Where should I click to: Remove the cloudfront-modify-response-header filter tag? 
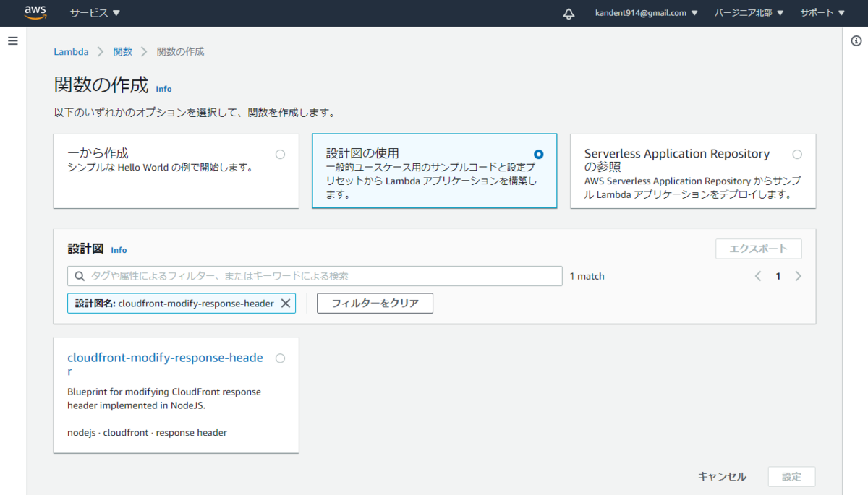pyautogui.click(x=286, y=304)
